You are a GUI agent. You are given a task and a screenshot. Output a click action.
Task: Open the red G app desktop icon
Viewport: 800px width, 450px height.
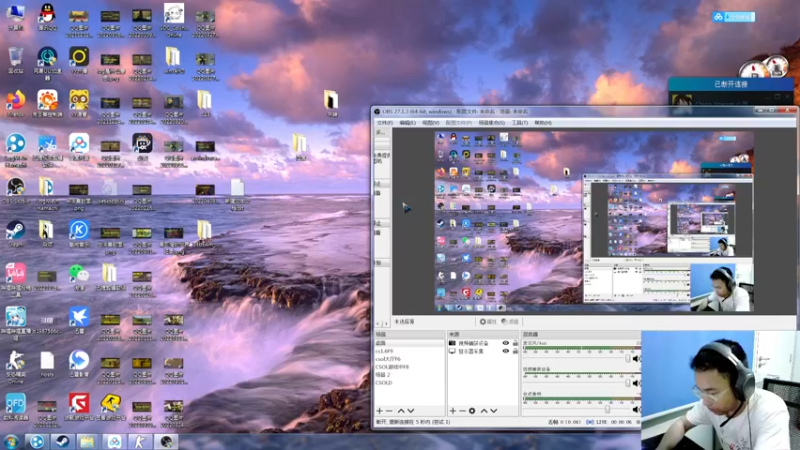click(79, 407)
